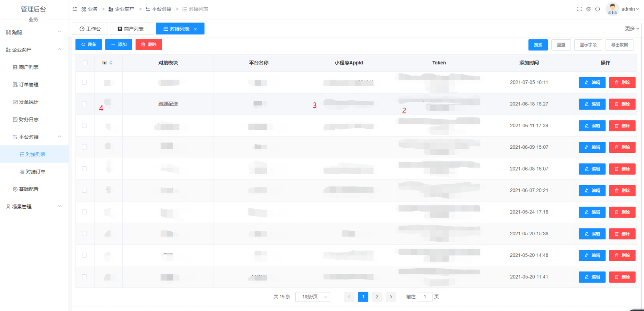
Task: Go to next page with the right arrow
Action: point(391,297)
